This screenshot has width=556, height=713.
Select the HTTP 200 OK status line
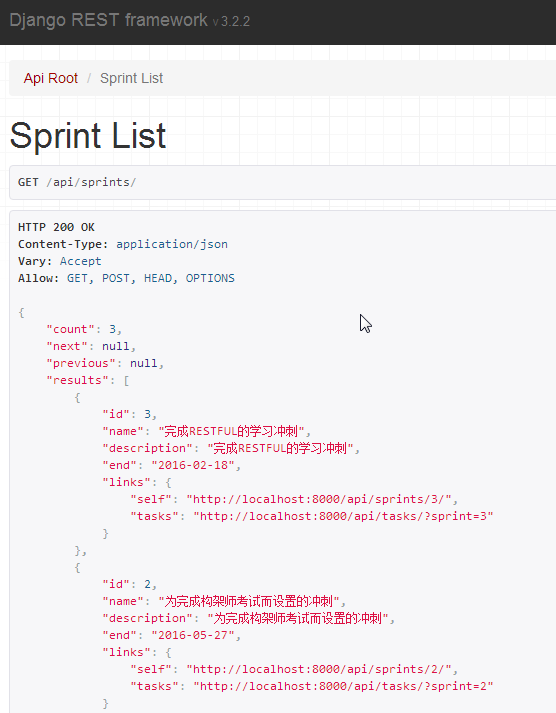coord(56,227)
